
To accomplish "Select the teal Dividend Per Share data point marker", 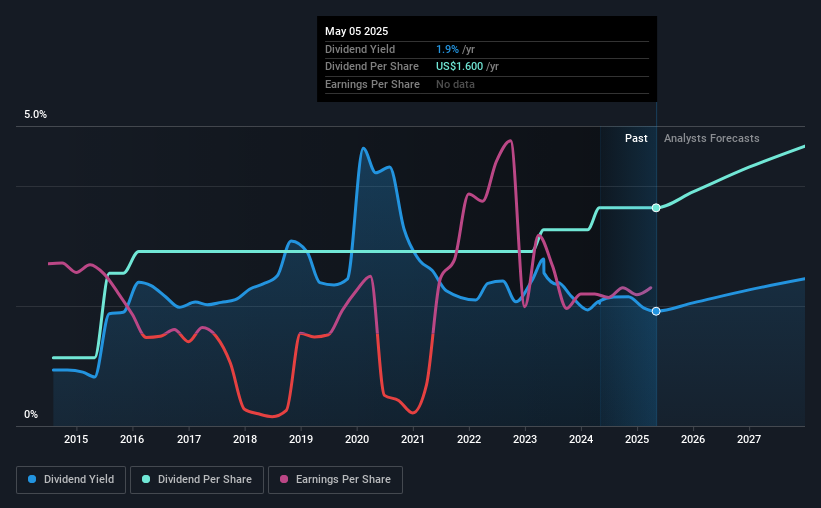I will [656, 208].
